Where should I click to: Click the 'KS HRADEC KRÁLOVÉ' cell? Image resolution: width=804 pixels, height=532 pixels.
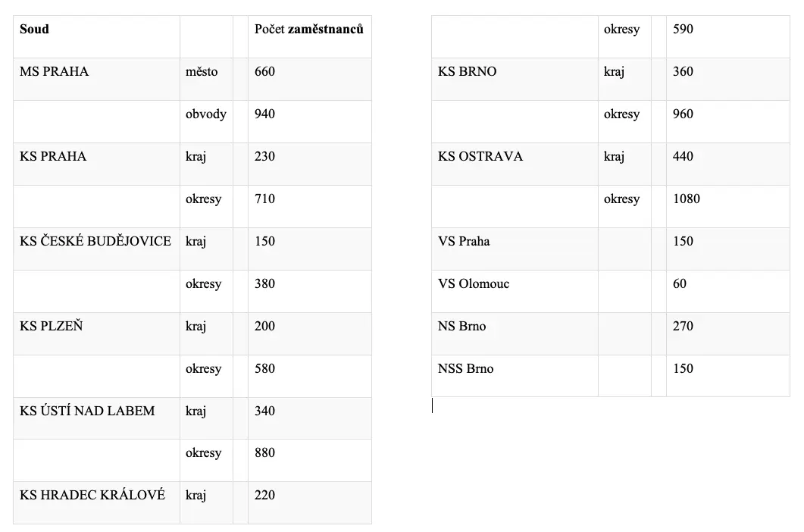pos(96,502)
